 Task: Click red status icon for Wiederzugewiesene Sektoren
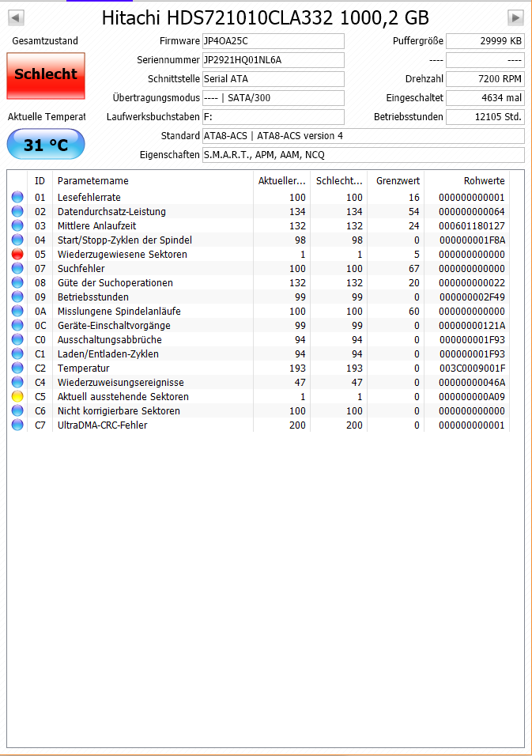pos(17,254)
